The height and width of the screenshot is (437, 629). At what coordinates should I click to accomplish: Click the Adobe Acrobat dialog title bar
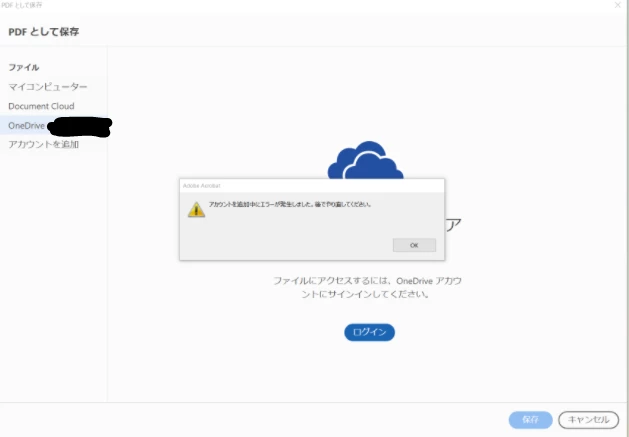(312, 186)
